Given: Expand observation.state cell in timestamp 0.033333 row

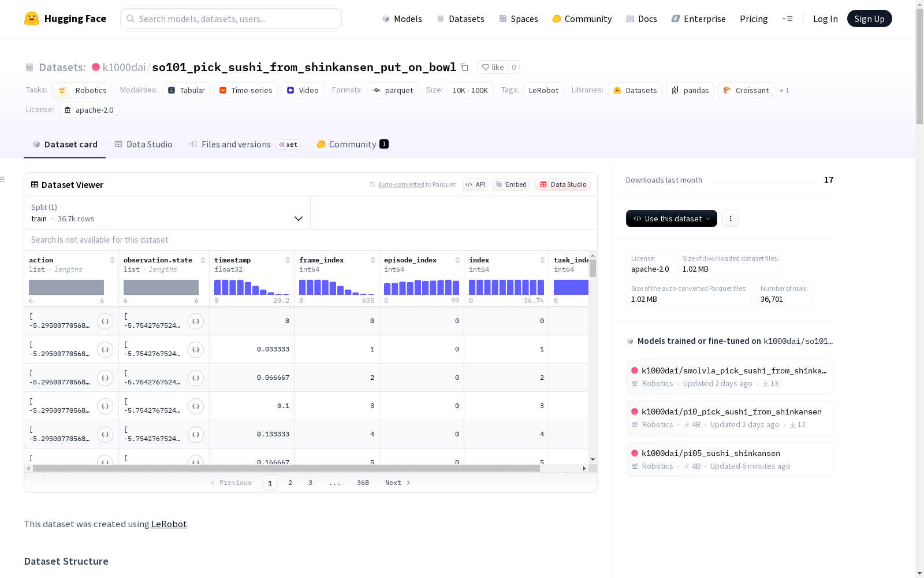Looking at the screenshot, I should click(x=196, y=350).
